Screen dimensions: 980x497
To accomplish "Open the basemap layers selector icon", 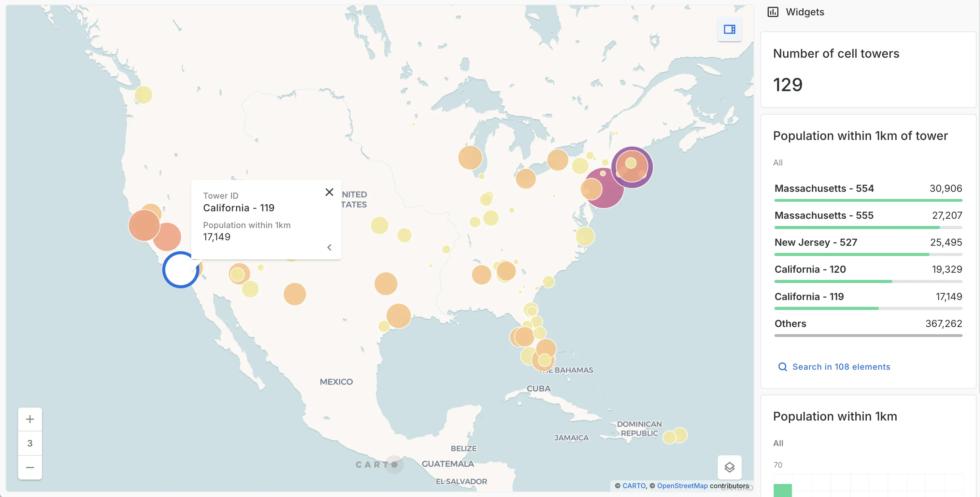I will (x=729, y=467).
